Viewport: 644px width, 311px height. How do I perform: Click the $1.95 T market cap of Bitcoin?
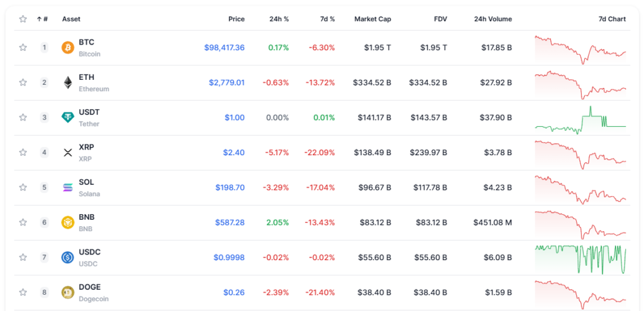(x=377, y=48)
